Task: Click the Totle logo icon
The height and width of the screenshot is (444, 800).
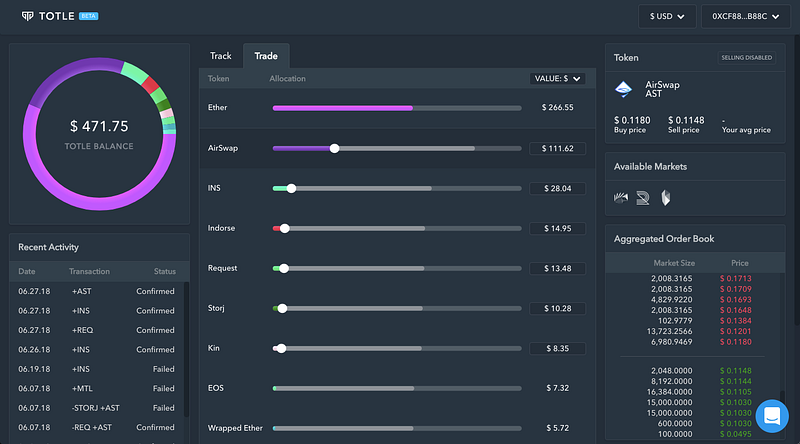Action: pyautogui.click(x=28, y=16)
